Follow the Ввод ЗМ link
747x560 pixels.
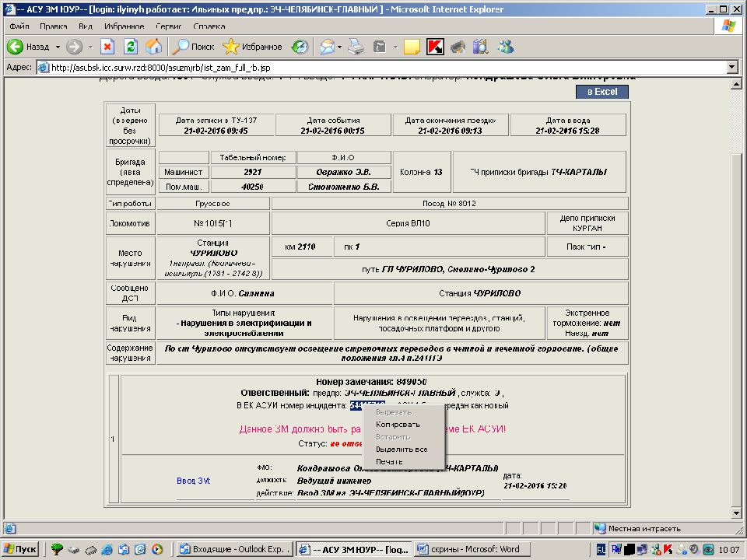pos(194,481)
